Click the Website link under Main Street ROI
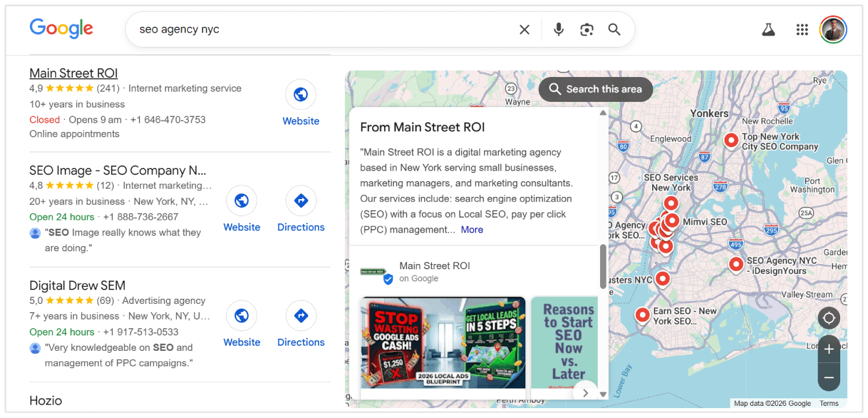Screen dimensions: 868x418 pyautogui.click(x=300, y=104)
